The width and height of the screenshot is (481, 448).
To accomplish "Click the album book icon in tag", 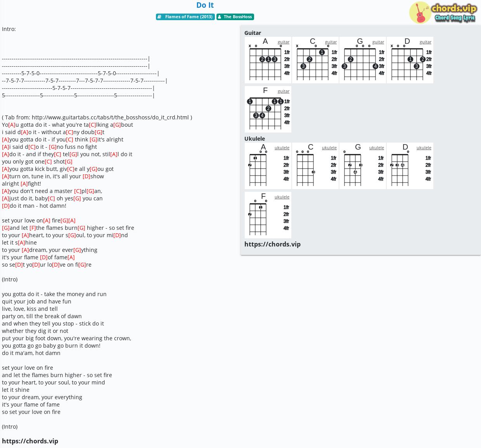I will [159, 17].
